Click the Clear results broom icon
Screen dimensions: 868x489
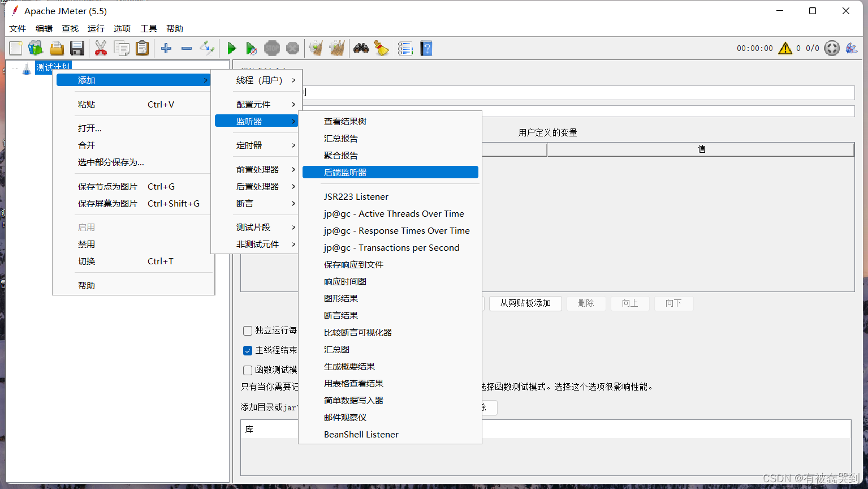316,49
